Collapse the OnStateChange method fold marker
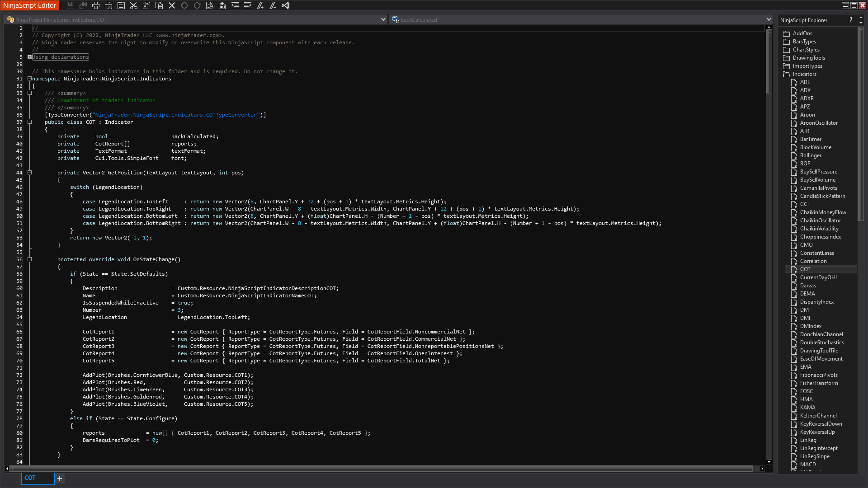 click(x=29, y=259)
